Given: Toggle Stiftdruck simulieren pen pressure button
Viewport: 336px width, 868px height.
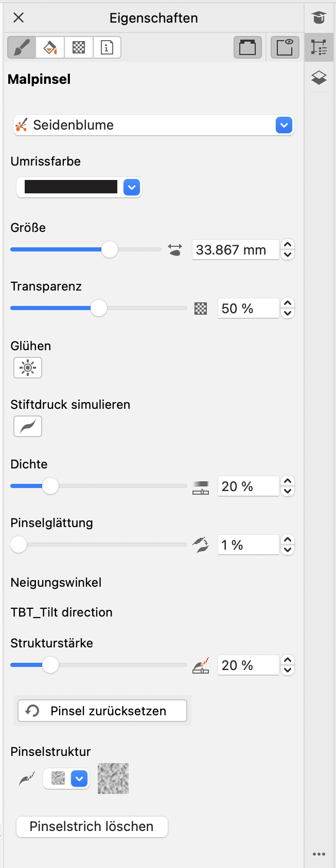Looking at the screenshot, I should pos(28,426).
